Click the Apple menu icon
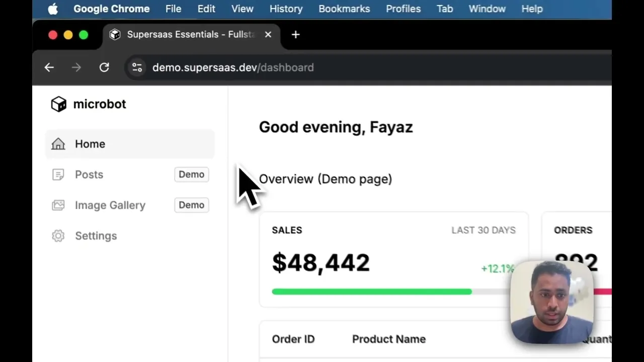Image resolution: width=644 pixels, height=362 pixels. tap(53, 9)
